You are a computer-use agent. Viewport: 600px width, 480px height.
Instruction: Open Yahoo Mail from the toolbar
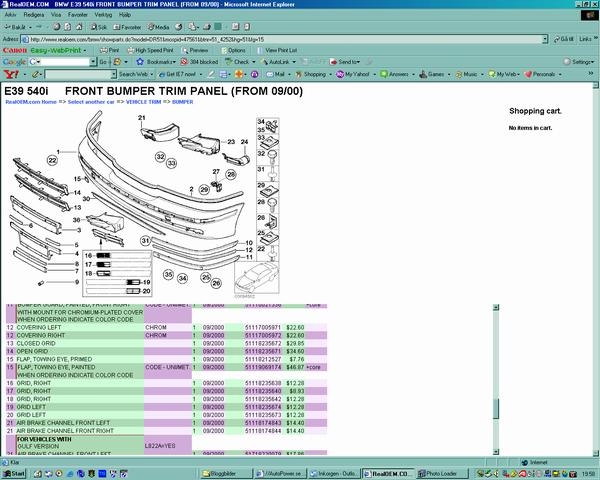279,74
